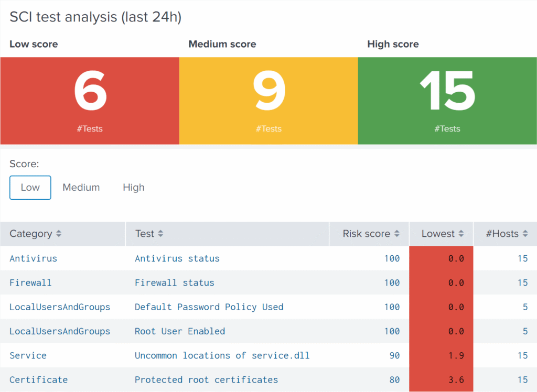Open Protected root certificates test
This screenshot has width=537, height=392.
point(206,380)
